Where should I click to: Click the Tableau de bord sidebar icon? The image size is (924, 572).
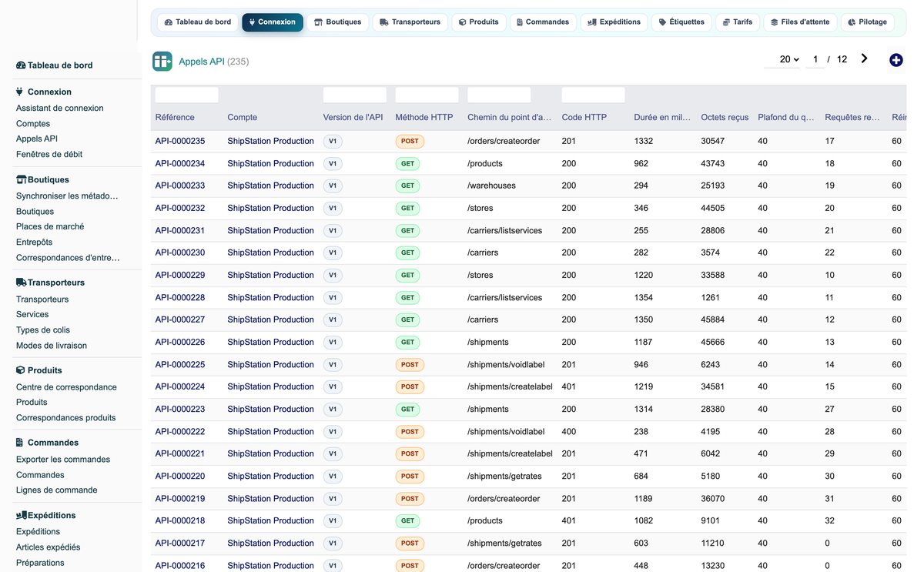click(x=21, y=65)
